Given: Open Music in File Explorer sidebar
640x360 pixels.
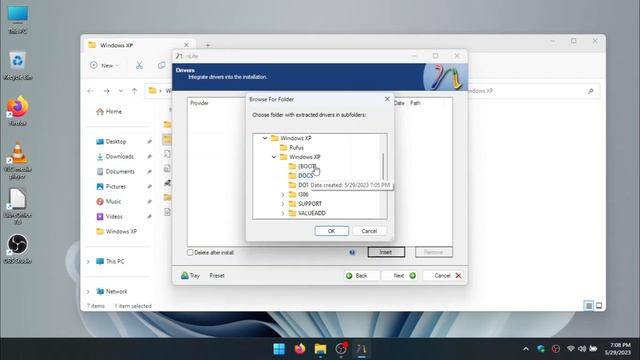Looking at the screenshot, I should click(109, 202).
